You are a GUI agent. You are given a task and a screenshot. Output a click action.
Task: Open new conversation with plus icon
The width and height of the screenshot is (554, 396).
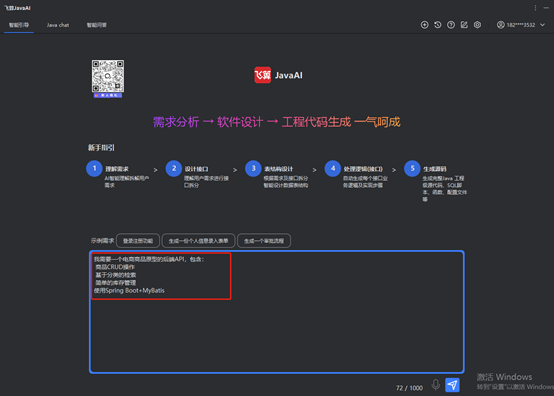pos(424,25)
